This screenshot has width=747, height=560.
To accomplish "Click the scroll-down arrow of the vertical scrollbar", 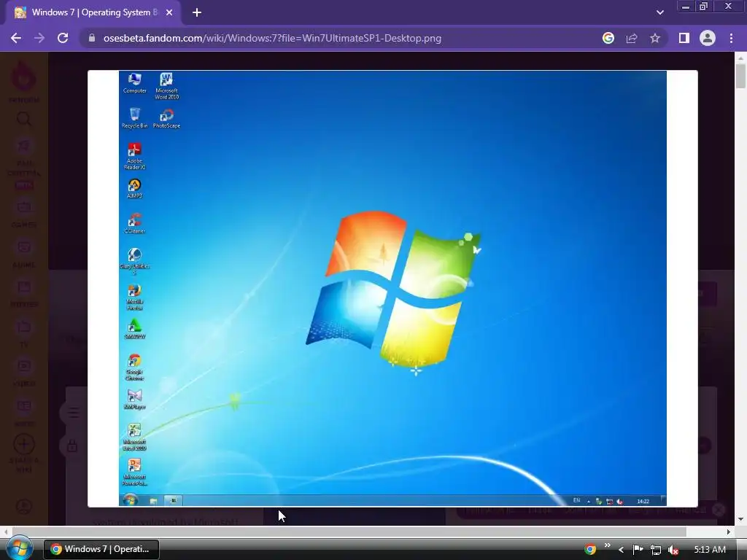I will [740, 519].
